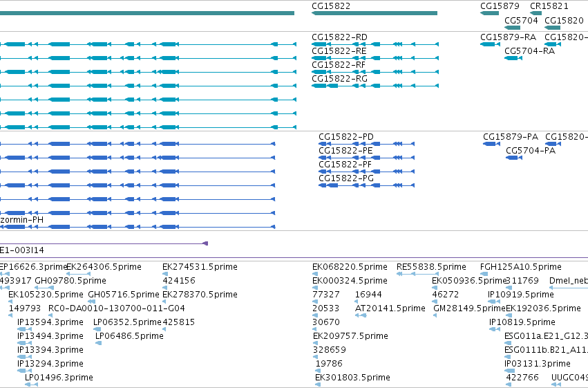This screenshot has height=388, width=588.
Task: Click protein CG15822-PG label
Action: click(x=346, y=178)
